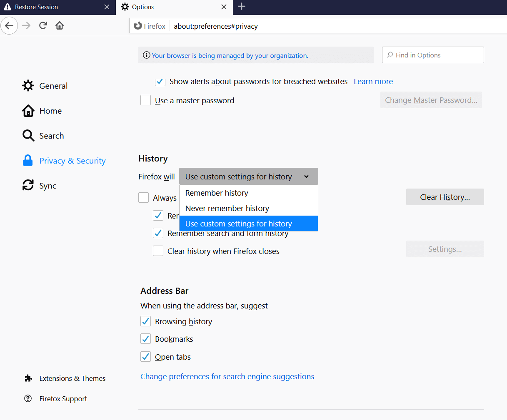The width and height of the screenshot is (507, 420).
Task: Toggle the Always checkbox under History
Action: tap(143, 197)
